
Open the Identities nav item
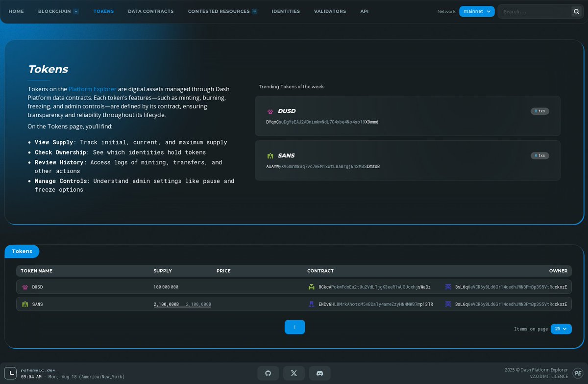(286, 11)
